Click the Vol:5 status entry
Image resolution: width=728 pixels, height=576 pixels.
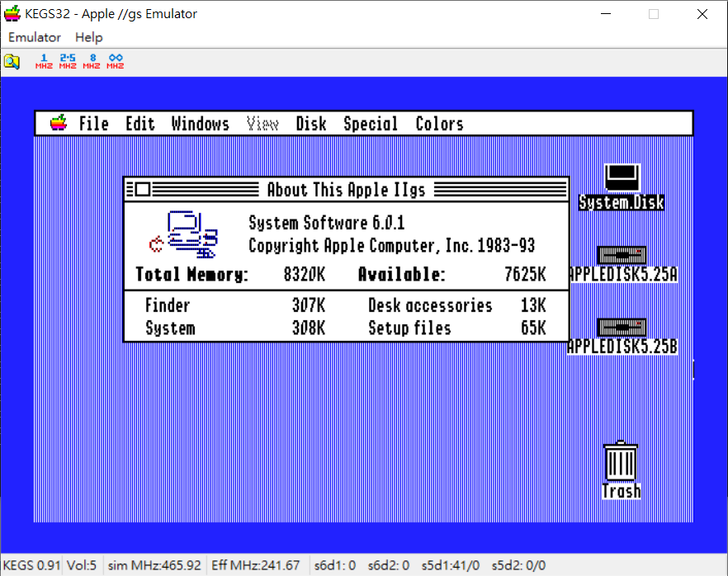pos(82,565)
